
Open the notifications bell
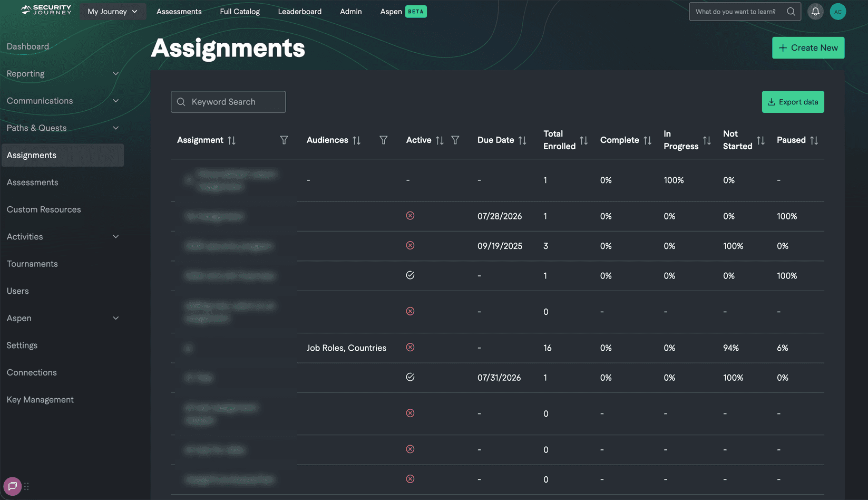pos(815,12)
